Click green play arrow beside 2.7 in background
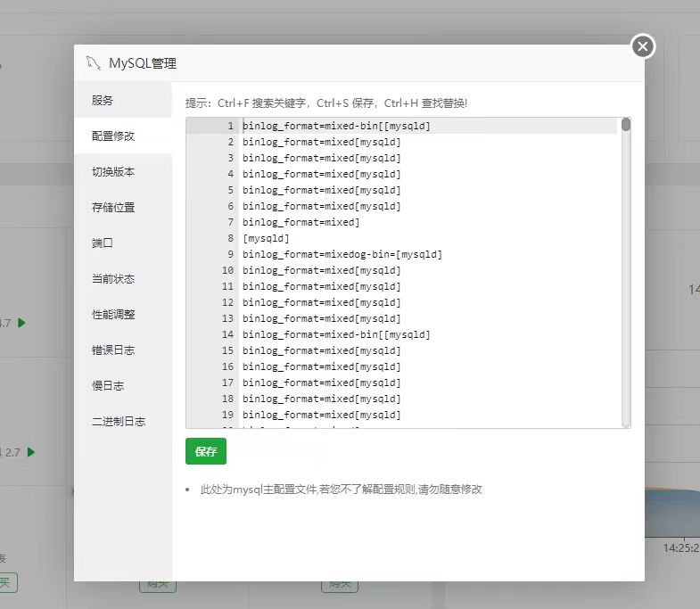This screenshot has width=700, height=609. tap(31, 452)
